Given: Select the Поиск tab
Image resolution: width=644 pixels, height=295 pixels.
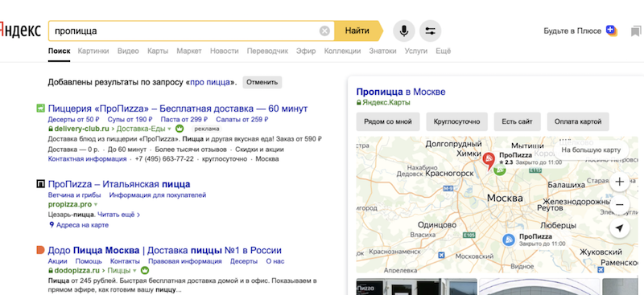Looking at the screenshot, I should coord(59,51).
